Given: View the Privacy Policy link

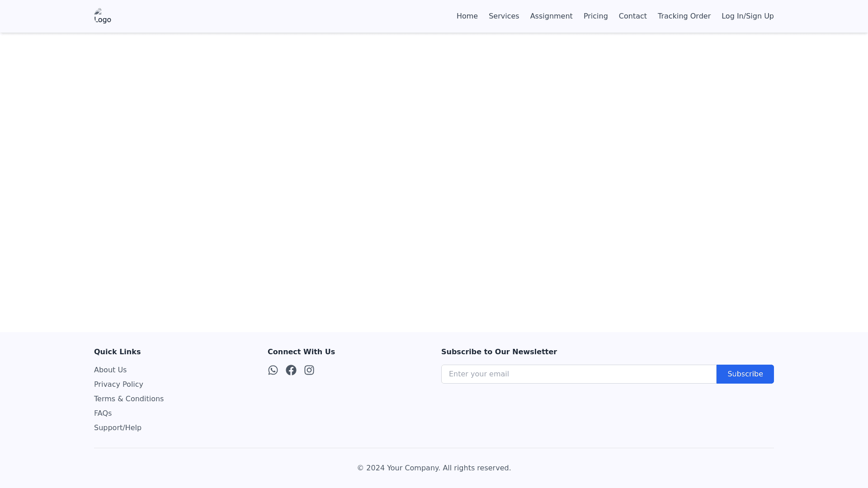Looking at the screenshot, I should [x=118, y=385].
